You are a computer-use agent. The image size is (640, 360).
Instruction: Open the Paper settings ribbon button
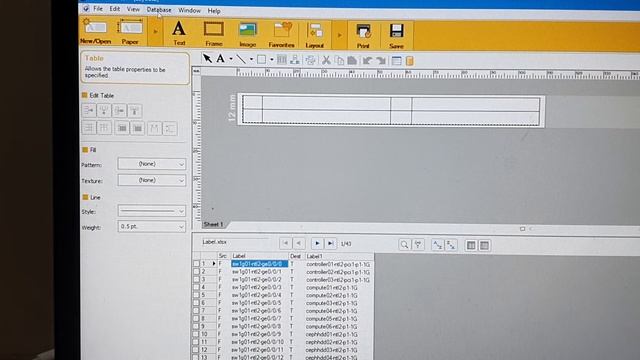tap(130, 31)
